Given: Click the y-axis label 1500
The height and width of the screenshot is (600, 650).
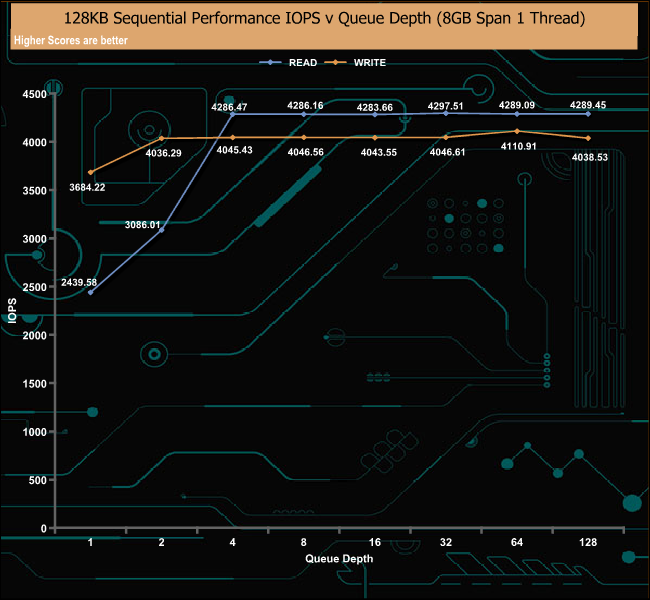Looking at the screenshot, I should 35,384.
